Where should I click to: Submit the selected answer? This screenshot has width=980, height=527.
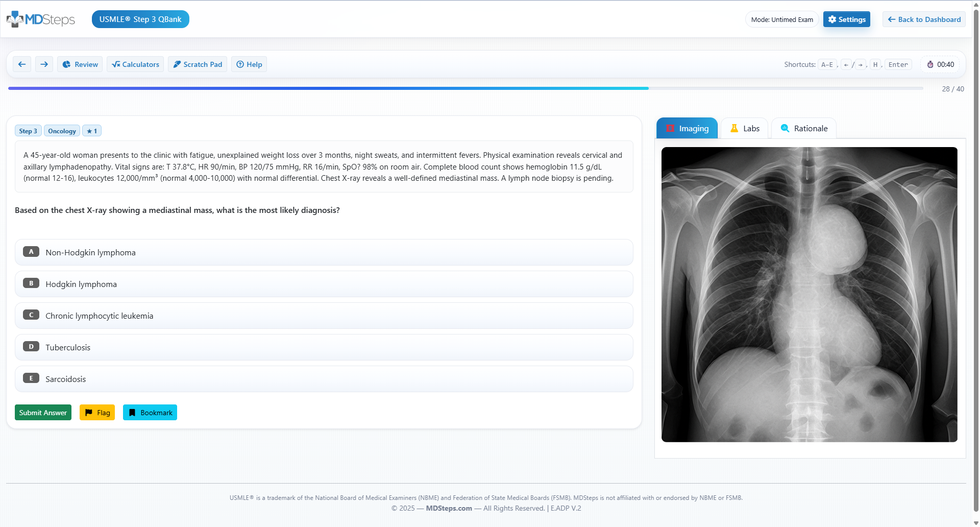click(43, 412)
